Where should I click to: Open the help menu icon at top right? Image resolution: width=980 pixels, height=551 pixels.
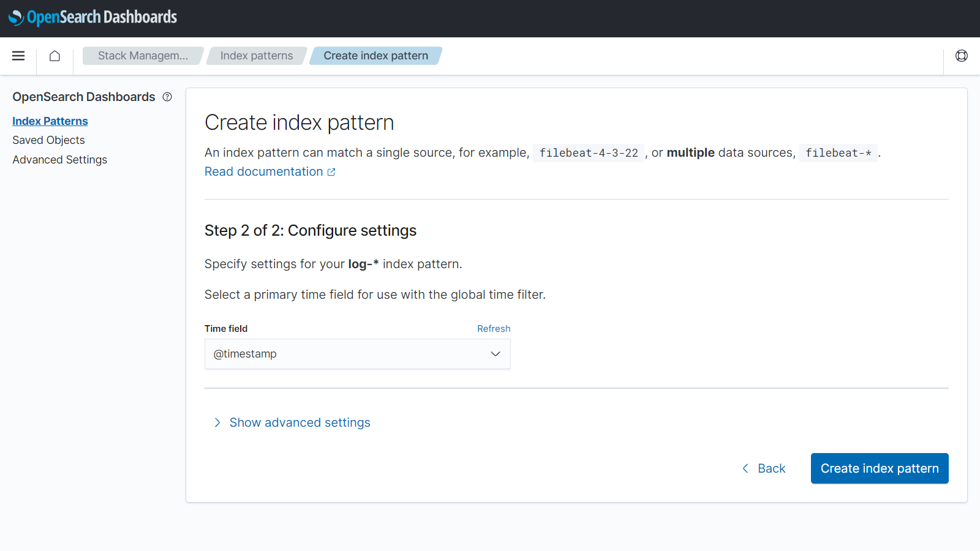tap(961, 56)
